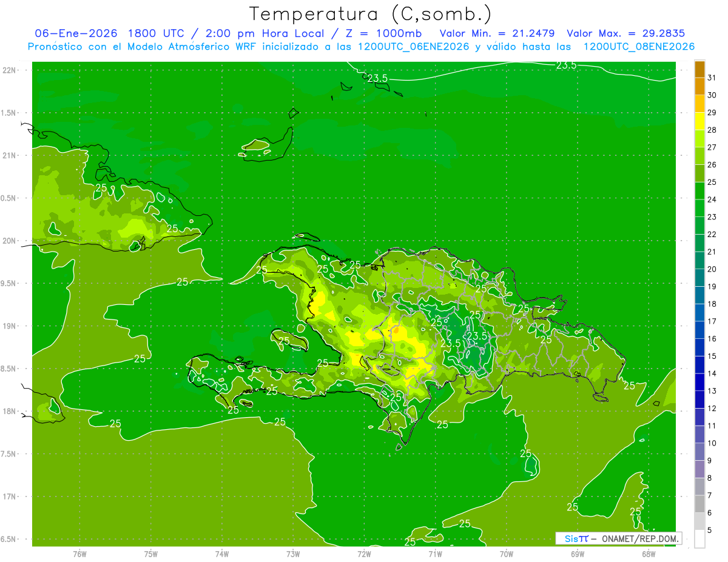Click "Valor Min. = 21.2479"

pos(497,33)
